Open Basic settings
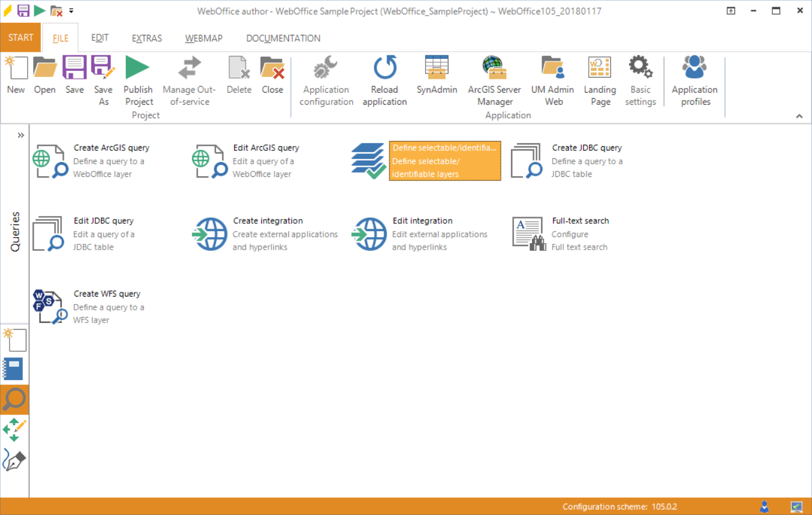 pyautogui.click(x=640, y=78)
